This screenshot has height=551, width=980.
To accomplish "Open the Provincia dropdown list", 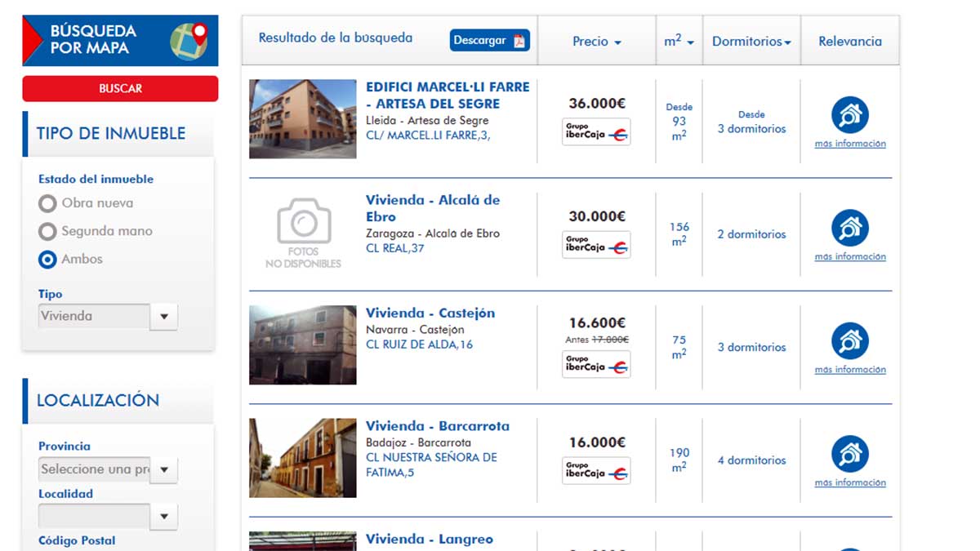I will (x=163, y=469).
